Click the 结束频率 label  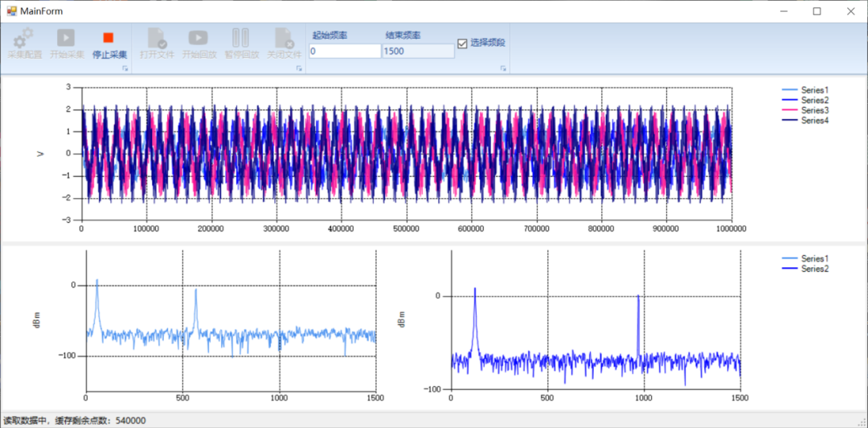(403, 35)
